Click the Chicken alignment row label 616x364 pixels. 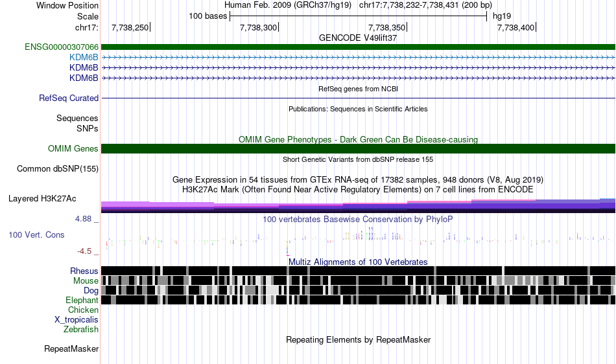[x=83, y=310]
